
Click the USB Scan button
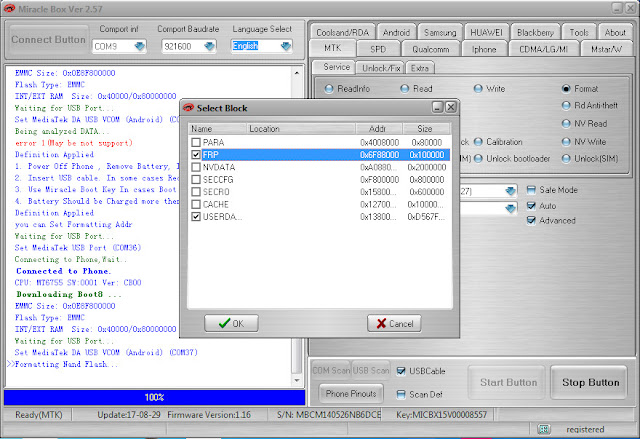[371, 370]
